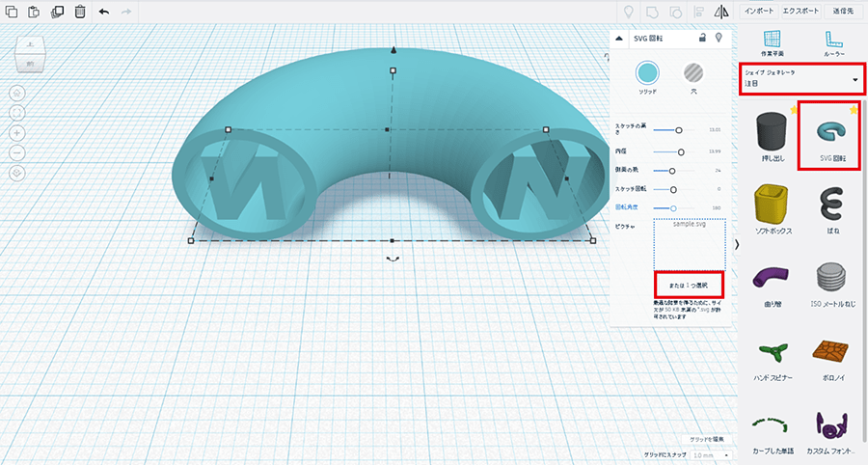The height and width of the screenshot is (465, 868).
Task: Select the カスタム フォント shape
Action: click(x=832, y=433)
